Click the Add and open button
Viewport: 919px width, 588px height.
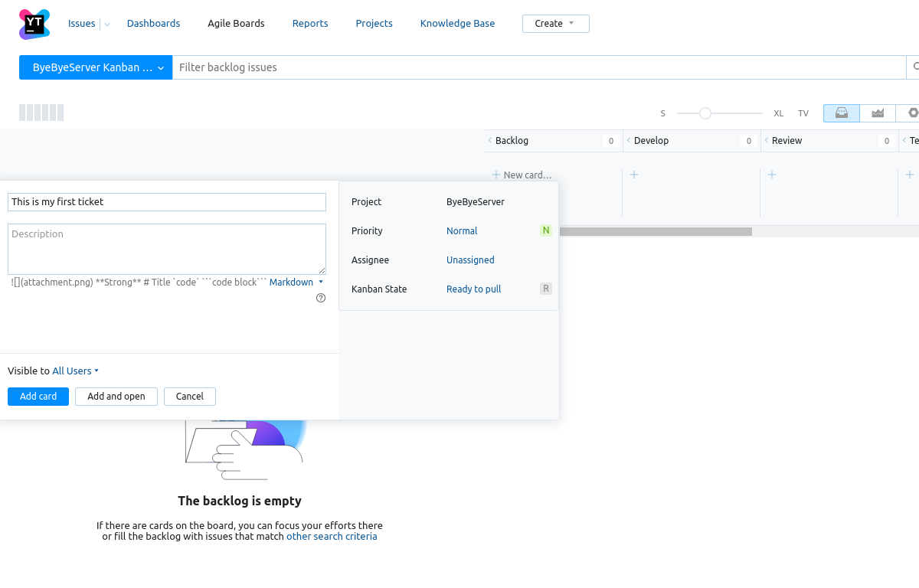pyautogui.click(x=116, y=397)
